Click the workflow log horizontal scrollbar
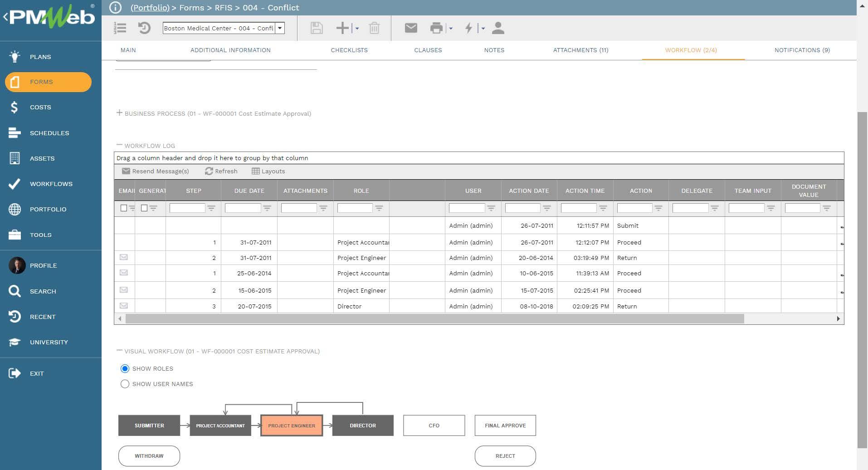 pyautogui.click(x=434, y=319)
